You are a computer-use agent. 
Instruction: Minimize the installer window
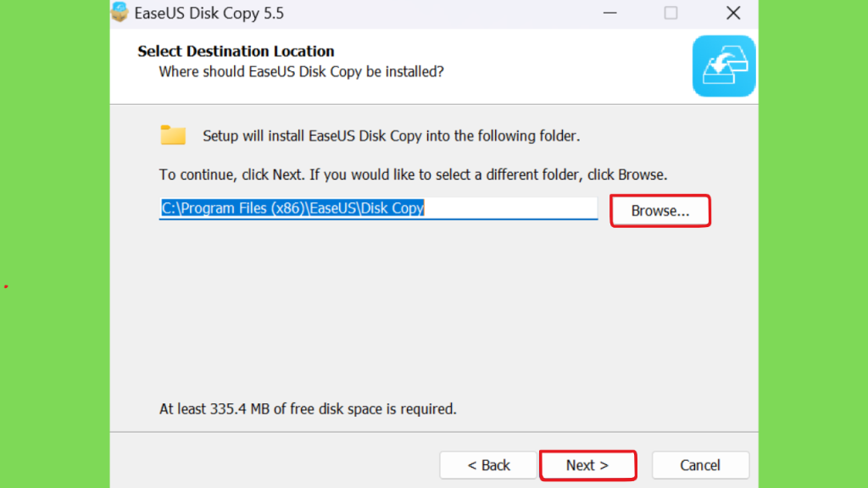pos(610,13)
